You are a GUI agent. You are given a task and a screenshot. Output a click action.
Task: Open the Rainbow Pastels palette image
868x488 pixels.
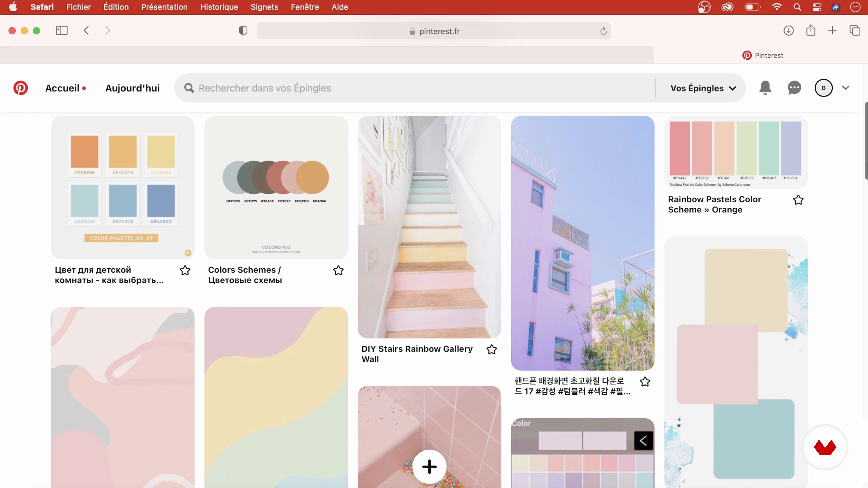coord(736,152)
